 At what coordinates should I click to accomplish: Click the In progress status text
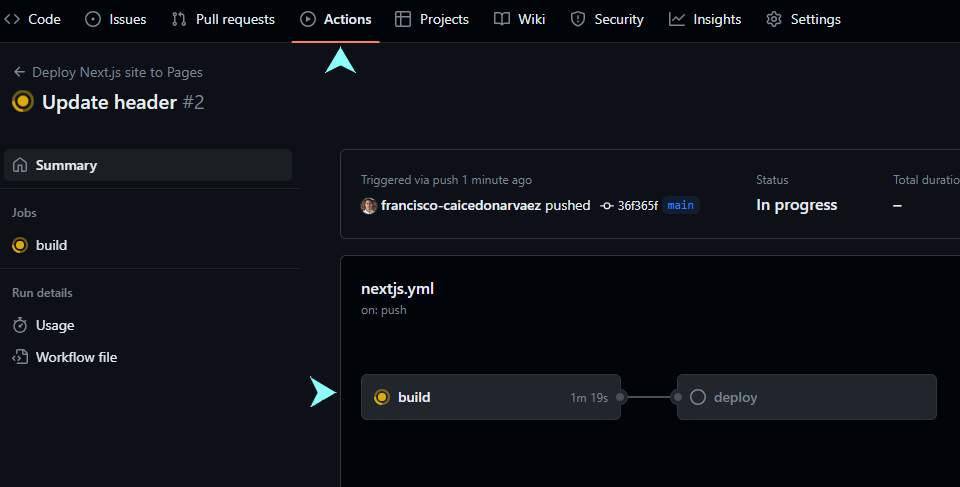coord(797,205)
